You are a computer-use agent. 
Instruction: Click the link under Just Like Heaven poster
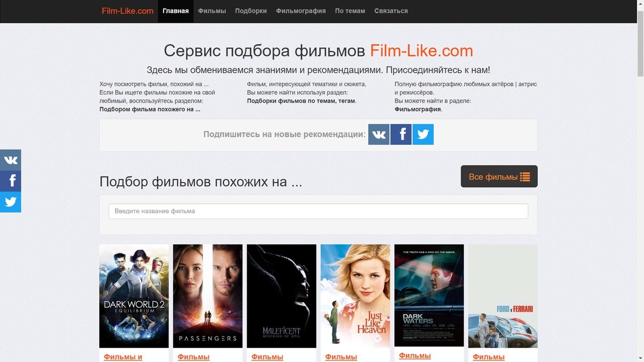(x=341, y=357)
